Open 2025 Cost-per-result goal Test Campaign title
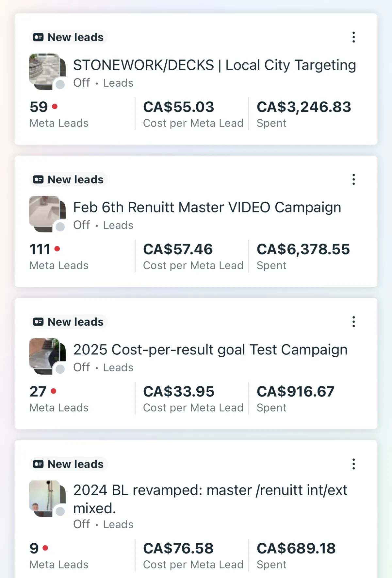This screenshot has height=578, width=392. coord(210,349)
